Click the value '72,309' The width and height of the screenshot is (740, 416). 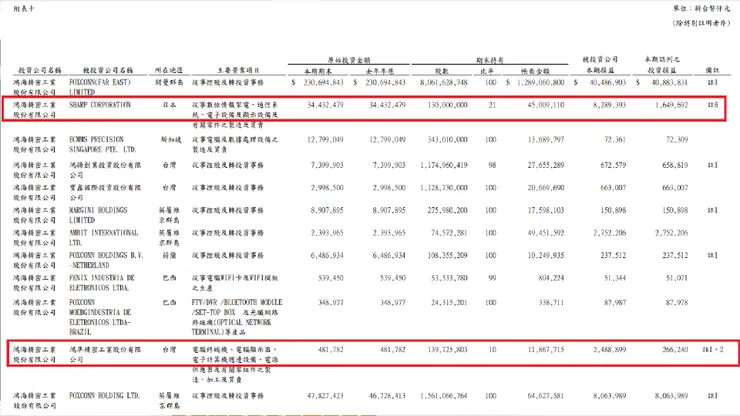(677, 140)
